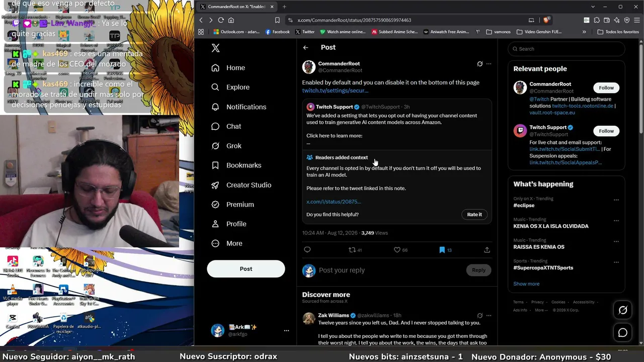Click the share icon on the post
Image resolution: width=644 pixels, height=362 pixels.
click(487, 250)
